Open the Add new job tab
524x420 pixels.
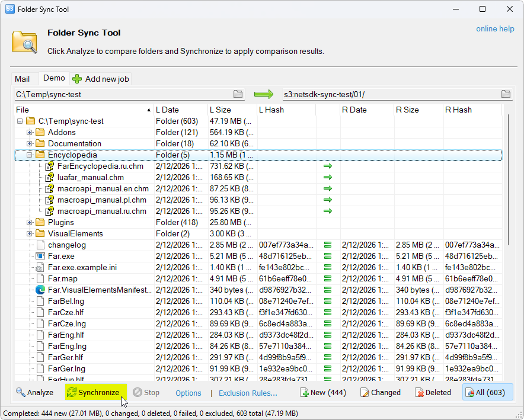101,79
